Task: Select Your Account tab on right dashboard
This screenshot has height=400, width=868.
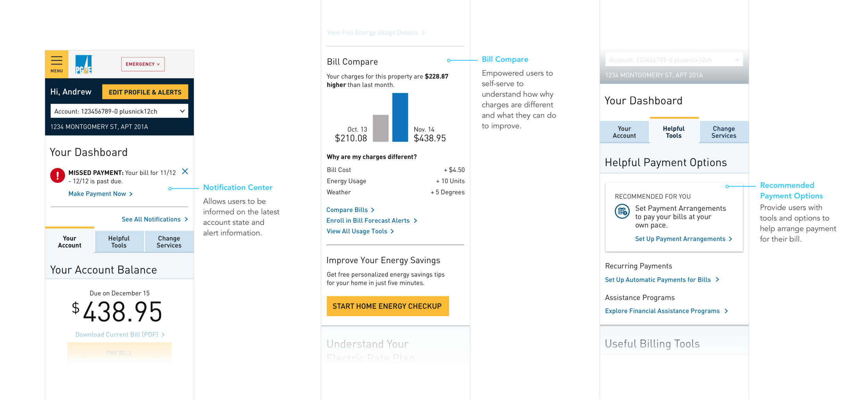Action: (624, 132)
